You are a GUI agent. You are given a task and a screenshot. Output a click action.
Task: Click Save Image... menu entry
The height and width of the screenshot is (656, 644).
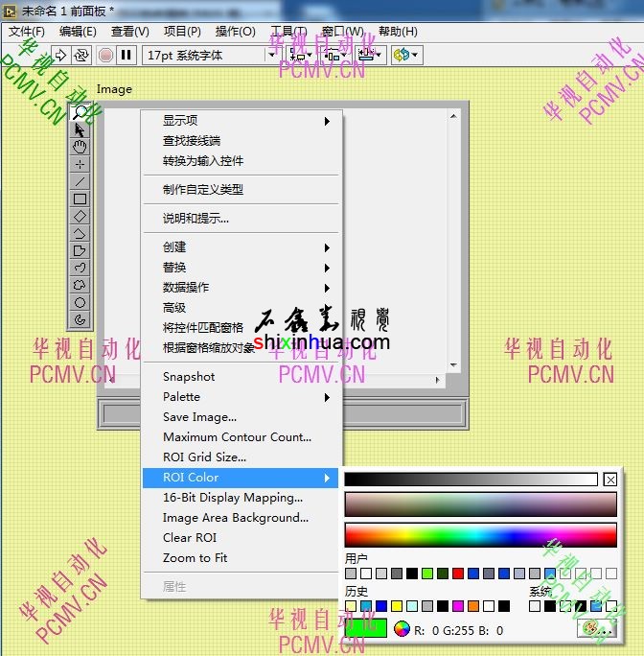(x=199, y=417)
